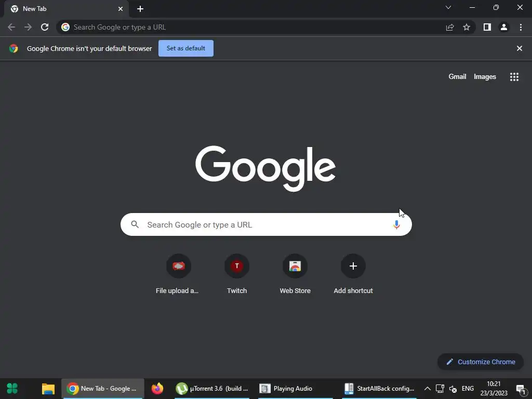Select the New Tab browser tab
532x399 pixels.
click(66, 9)
